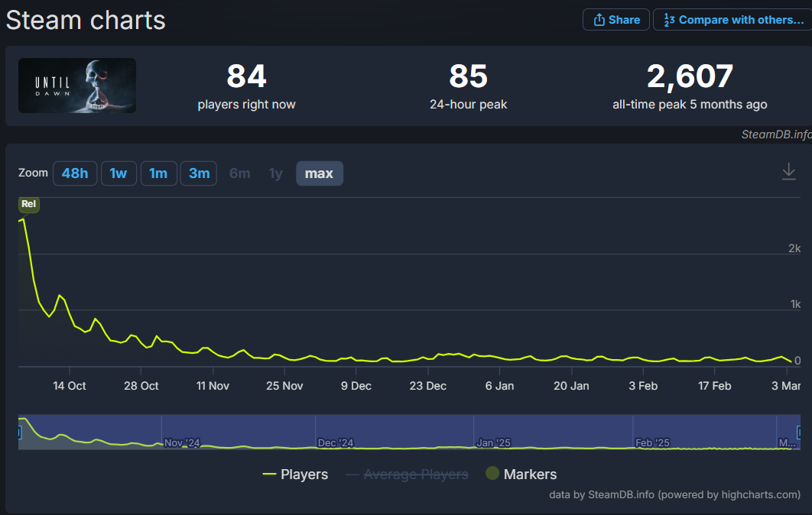The image size is (812, 515).
Task: Set zoom to 48h
Action: click(75, 173)
